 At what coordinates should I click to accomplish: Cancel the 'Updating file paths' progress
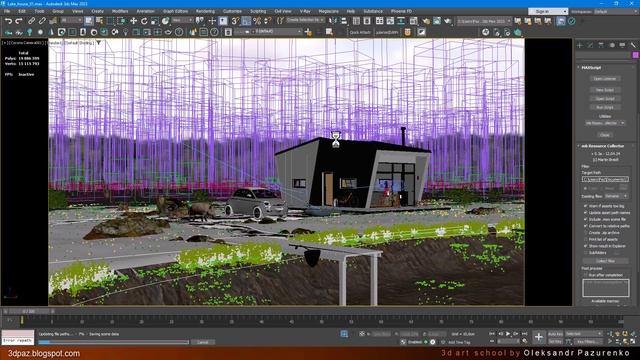(x=202, y=342)
